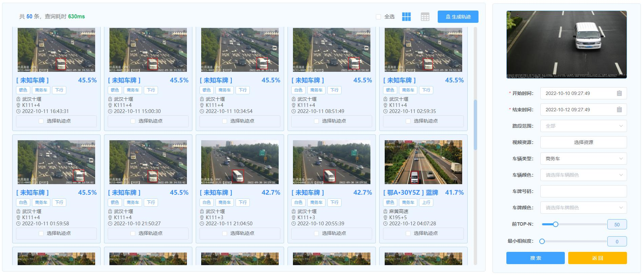
Task: Switch to grid card view icon
Action: click(406, 17)
